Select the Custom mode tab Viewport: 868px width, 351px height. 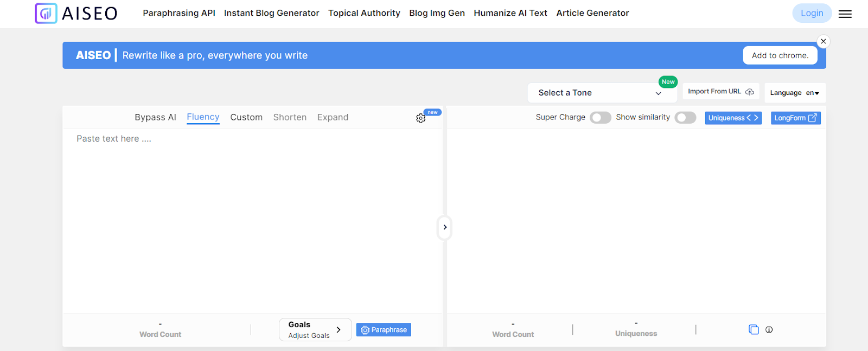click(246, 117)
